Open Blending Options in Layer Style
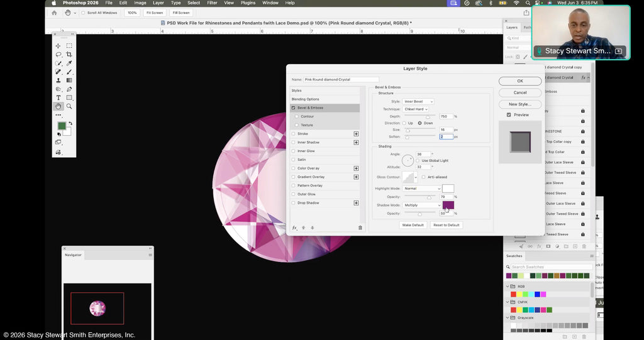644x340 pixels. coord(305,99)
